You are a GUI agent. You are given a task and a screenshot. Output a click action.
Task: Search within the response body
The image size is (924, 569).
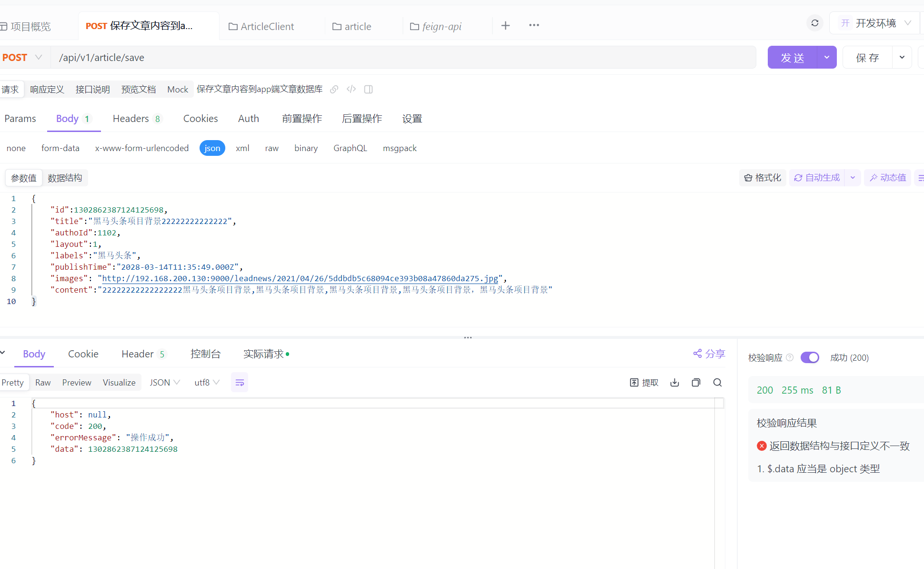(x=717, y=383)
